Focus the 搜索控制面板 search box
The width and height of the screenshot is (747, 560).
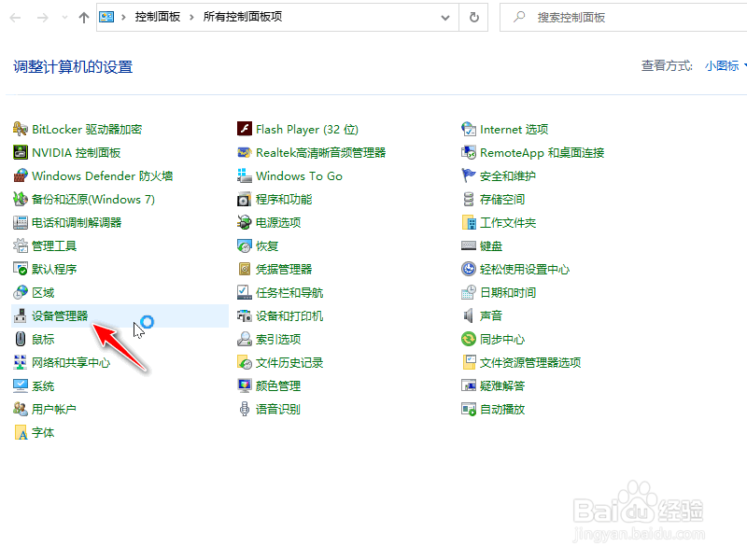click(623, 18)
